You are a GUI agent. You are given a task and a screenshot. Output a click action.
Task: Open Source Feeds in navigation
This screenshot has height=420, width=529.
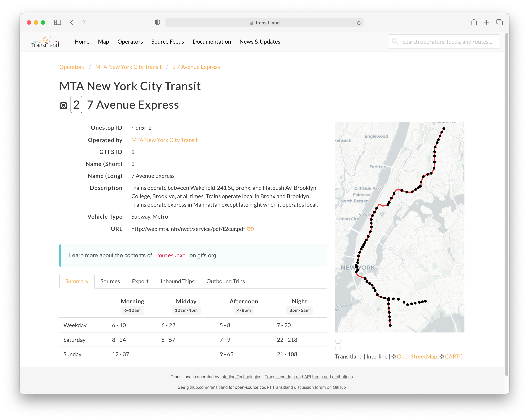pos(168,42)
